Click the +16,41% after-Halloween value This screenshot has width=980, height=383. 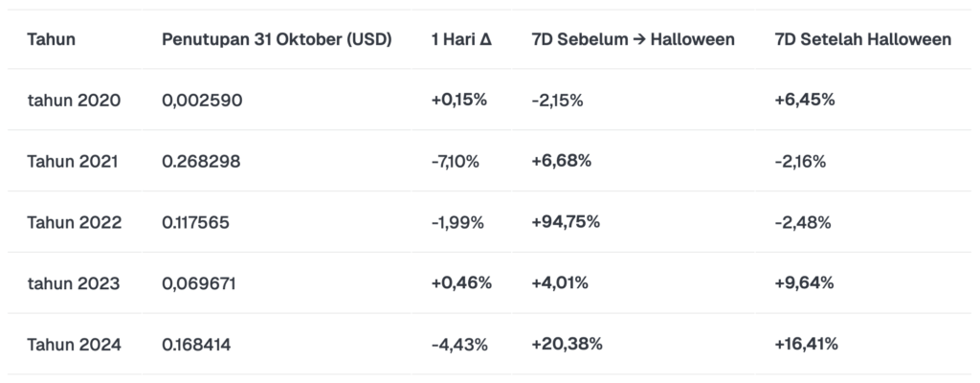click(x=806, y=344)
